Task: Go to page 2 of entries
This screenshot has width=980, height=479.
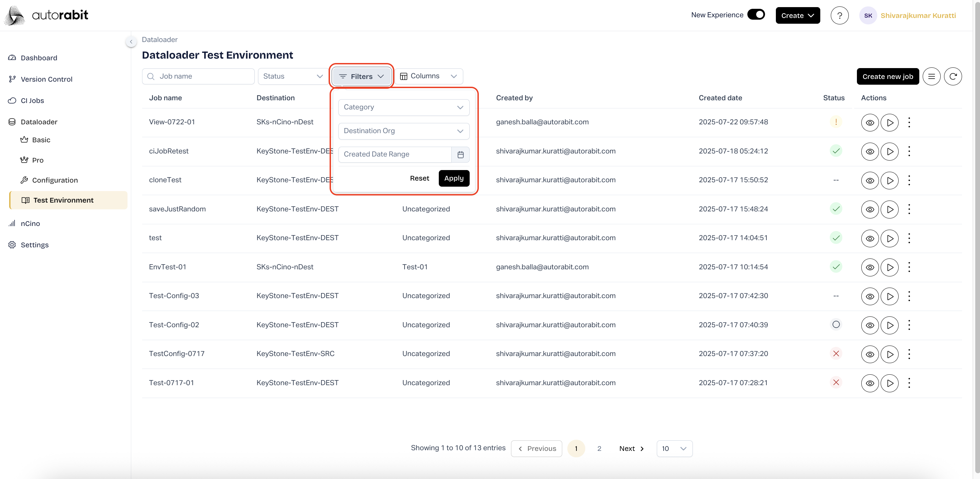Action: (599, 449)
